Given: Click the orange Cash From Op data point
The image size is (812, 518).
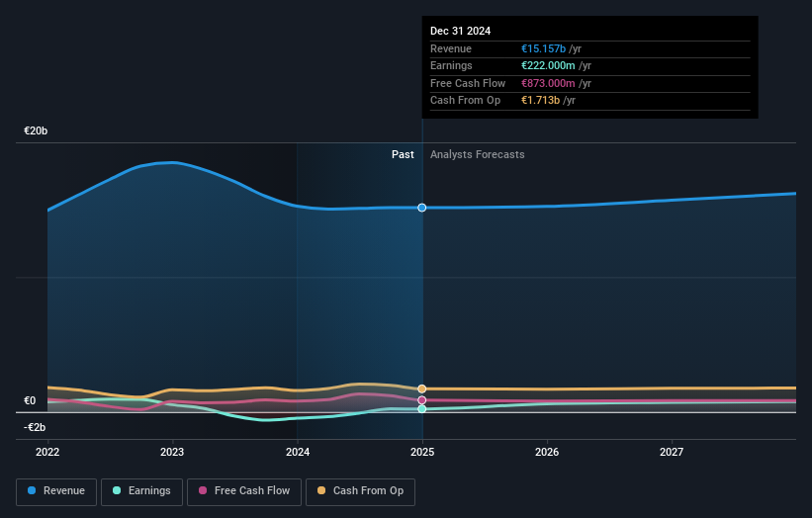Looking at the screenshot, I should pyautogui.click(x=422, y=388).
